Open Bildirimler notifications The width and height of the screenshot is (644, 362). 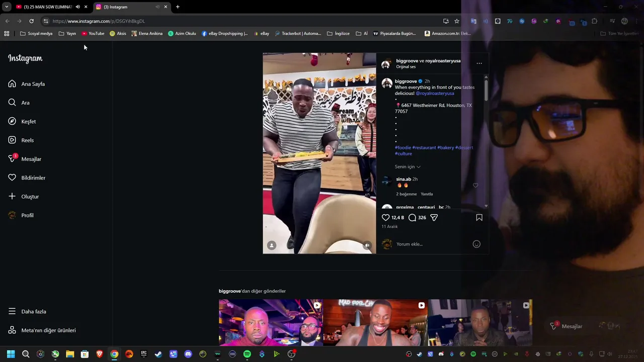click(x=27, y=177)
